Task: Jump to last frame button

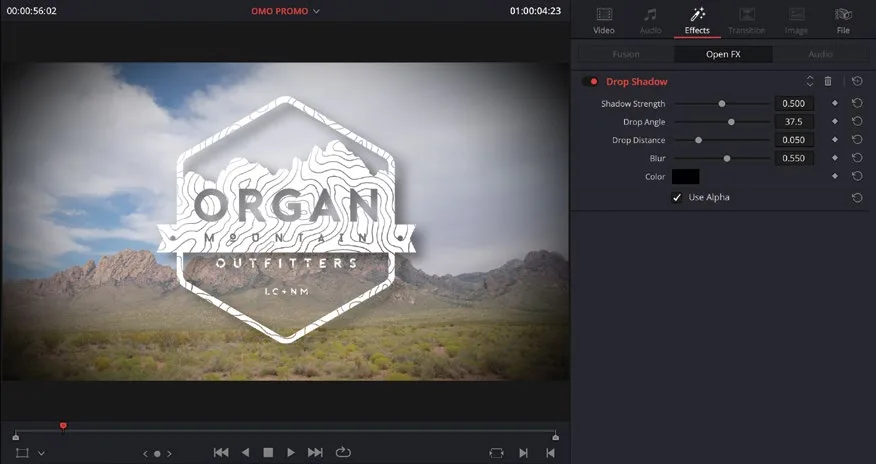Action: click(315, 453)
